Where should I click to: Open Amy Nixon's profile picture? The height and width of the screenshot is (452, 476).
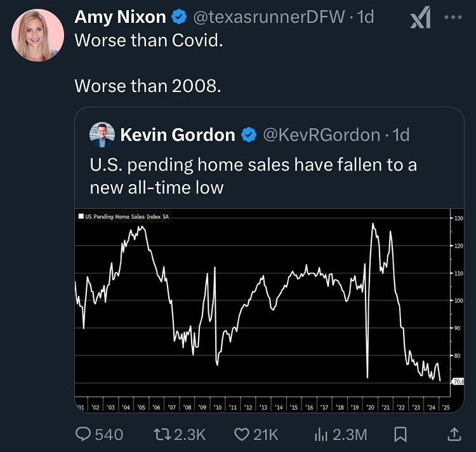point(37,35)
